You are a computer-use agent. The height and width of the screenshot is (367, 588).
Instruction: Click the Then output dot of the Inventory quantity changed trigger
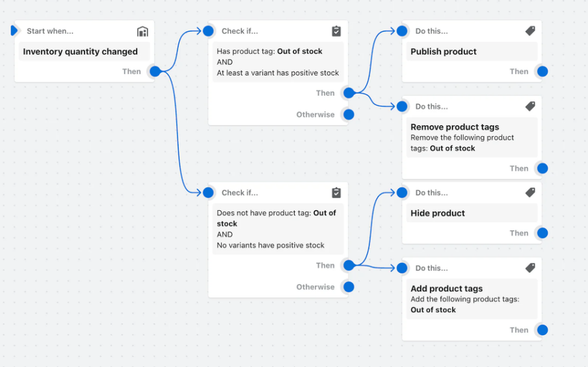[155, 71]
